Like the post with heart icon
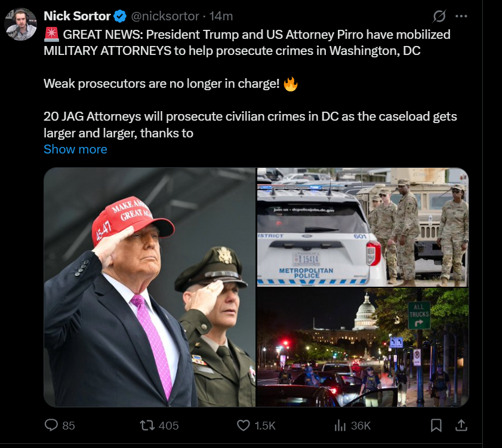The image size is (502, 448). click(244, 425)
